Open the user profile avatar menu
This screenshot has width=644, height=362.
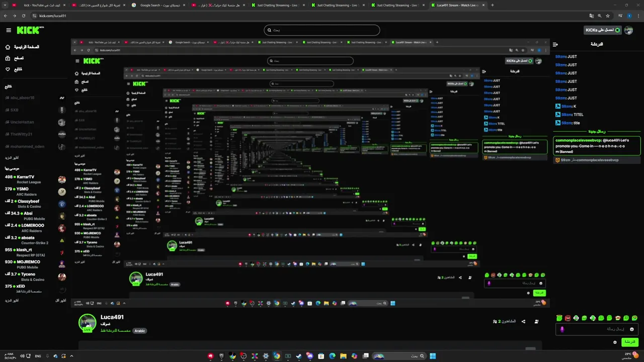pyautogui.click(x=628, y=30)
